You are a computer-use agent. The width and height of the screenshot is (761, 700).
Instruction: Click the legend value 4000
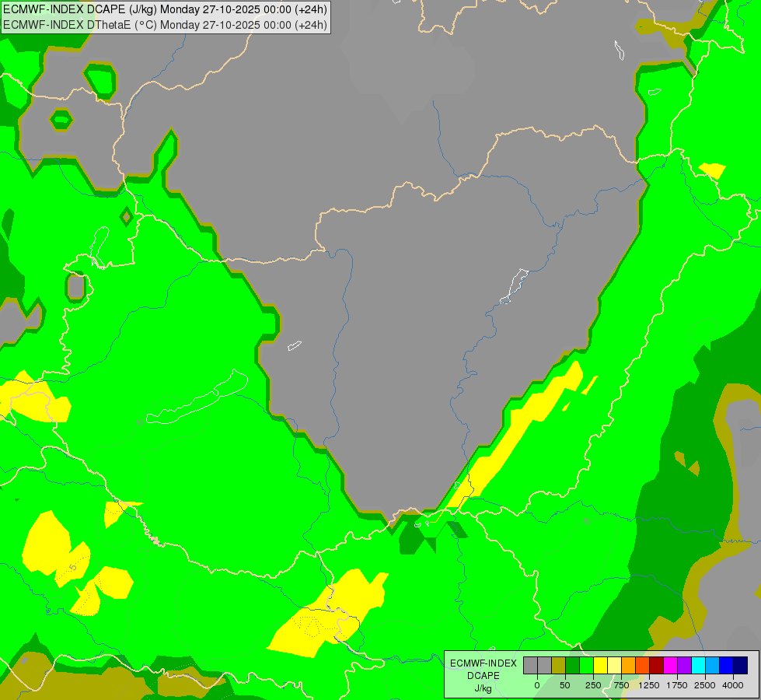733,685
